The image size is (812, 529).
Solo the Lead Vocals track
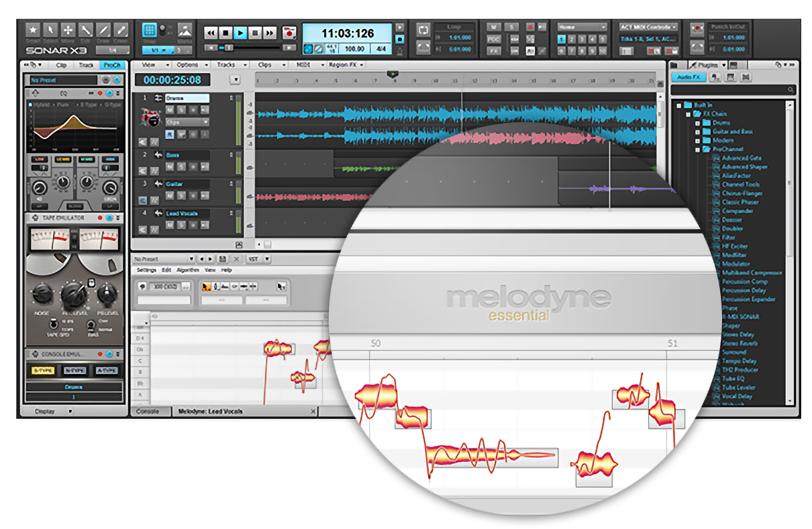(x=181, y=225)
